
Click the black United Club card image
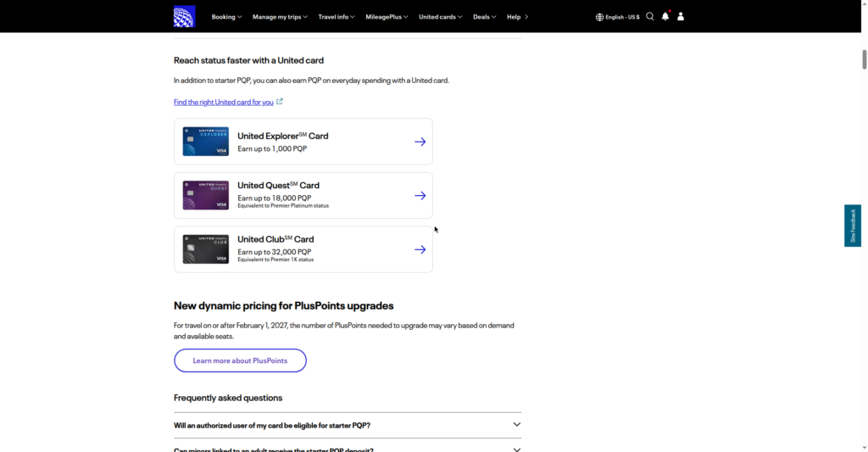pos(206,248)
